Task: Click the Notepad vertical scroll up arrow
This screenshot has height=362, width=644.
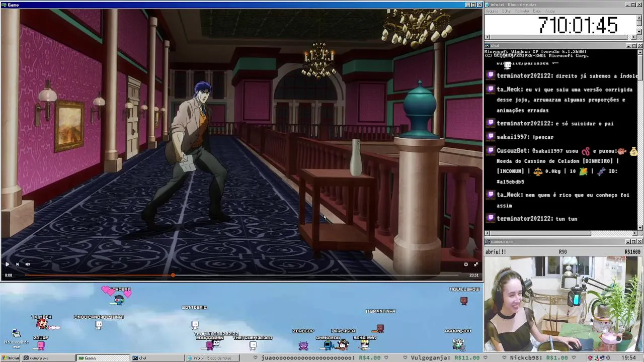Action: pyautogui.click(x=639, y=17)
